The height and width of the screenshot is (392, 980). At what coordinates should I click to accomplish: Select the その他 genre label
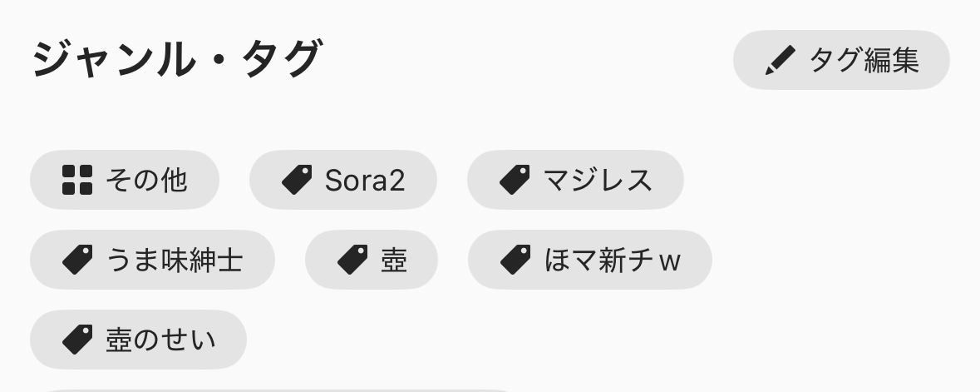tap(146, 180)
